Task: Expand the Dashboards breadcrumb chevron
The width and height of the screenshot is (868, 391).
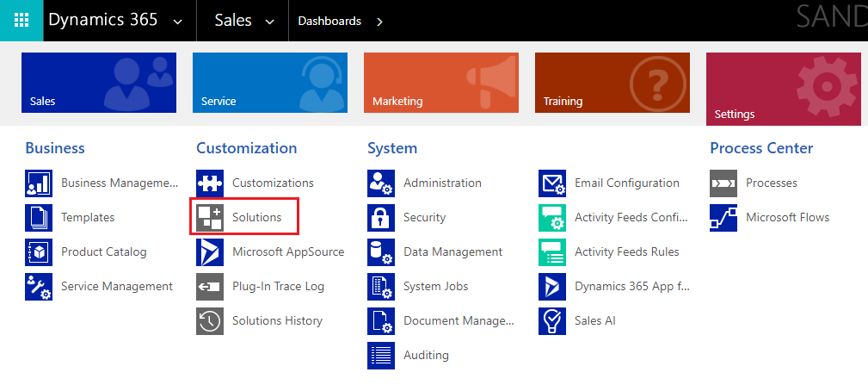Action: point(379,22)
